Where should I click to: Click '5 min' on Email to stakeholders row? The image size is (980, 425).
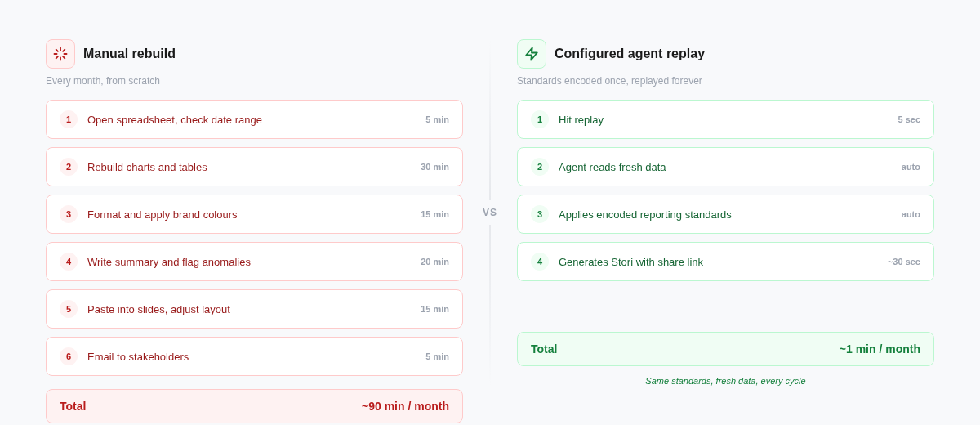click(437, 356)
